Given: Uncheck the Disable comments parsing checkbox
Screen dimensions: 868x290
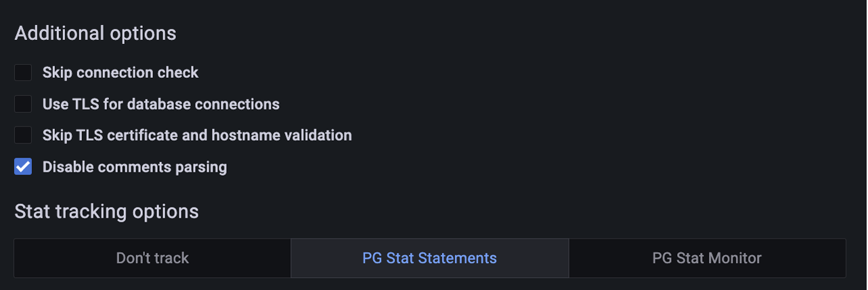Looking at the screenshot, I should 23,167.
